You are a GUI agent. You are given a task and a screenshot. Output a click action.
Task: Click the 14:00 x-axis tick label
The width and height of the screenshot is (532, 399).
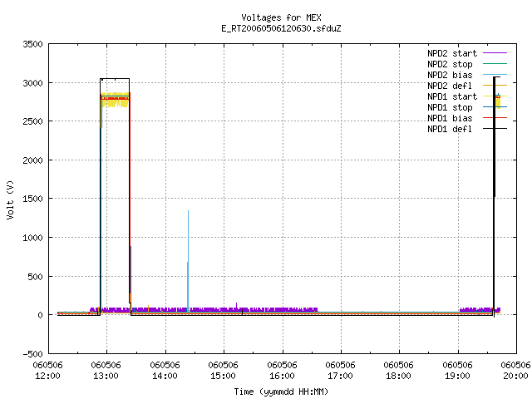[x=165, y=376]
